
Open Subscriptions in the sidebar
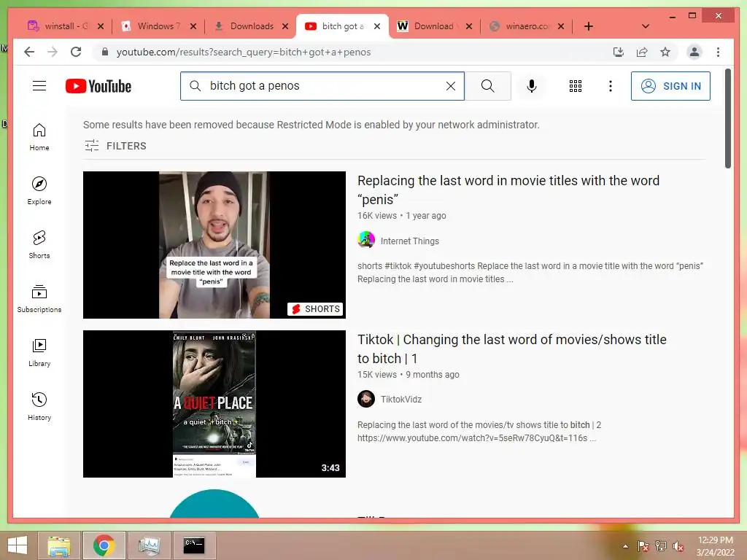[39, 299]
